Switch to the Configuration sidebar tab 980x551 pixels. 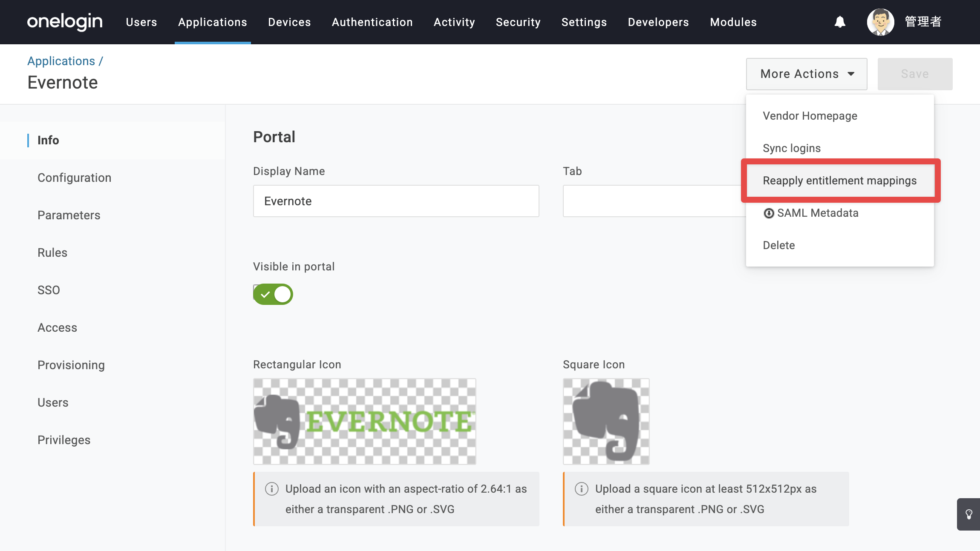(112, 178)
